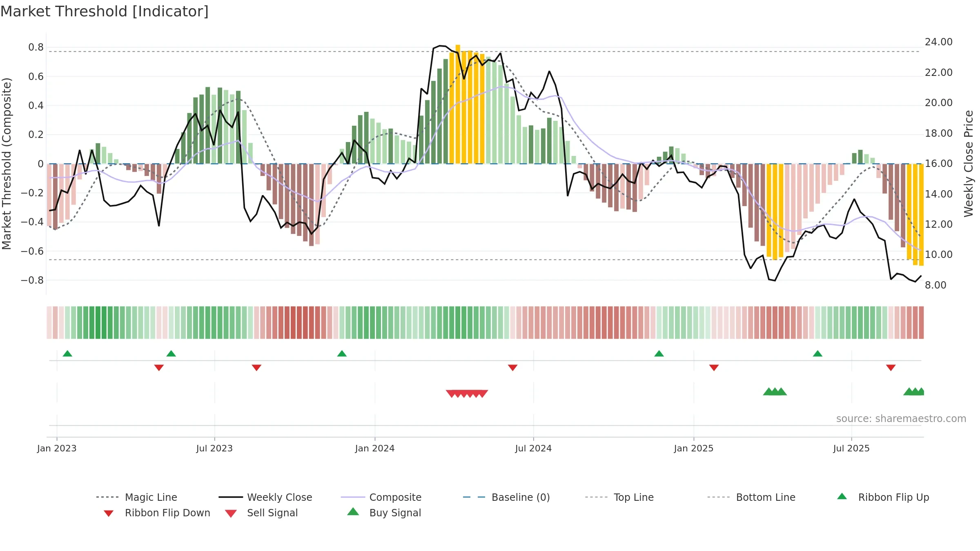Click ribbon flip up triangle before Jul 2025
This screenshot has height=551, width=980.
pos(817,353)
